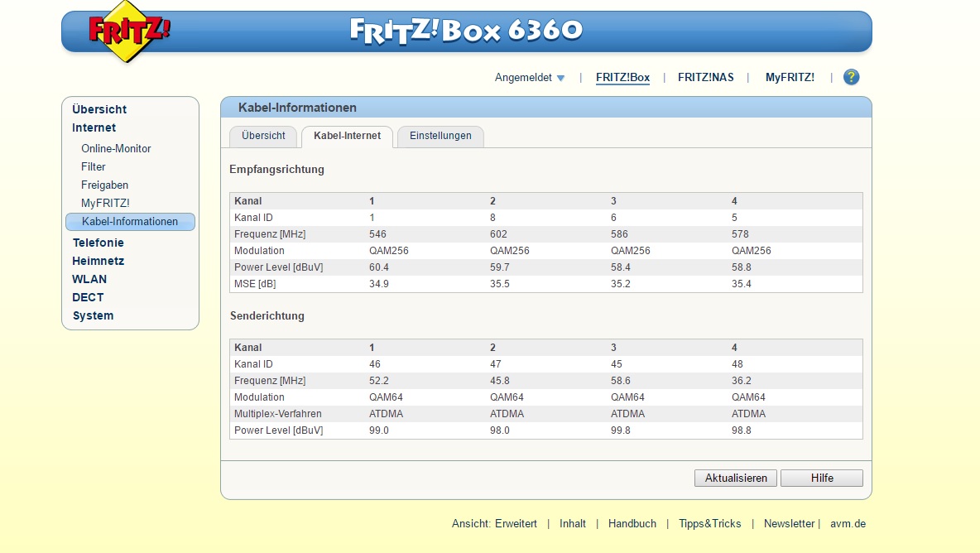Open the System menu
The height and width of the screenshot is (553, 980).
point(94,315)
